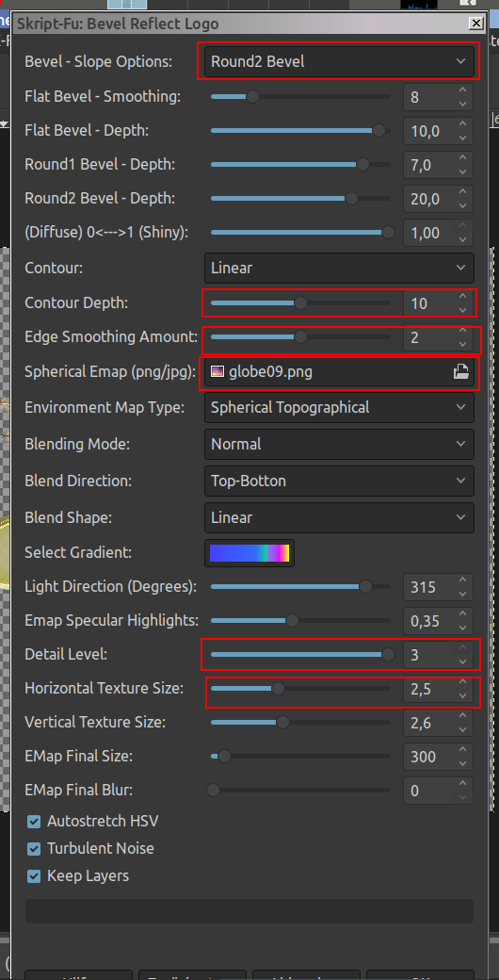Decrease Contour Depth with down arrow
Image resolution: width=499 pixels, height=980 pixels.
(462, 310)
